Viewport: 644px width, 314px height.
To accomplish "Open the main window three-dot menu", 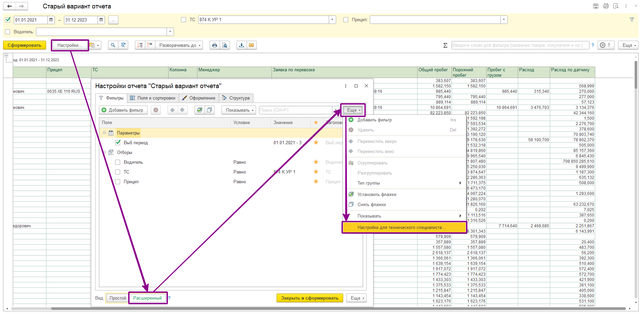I will pos(626,6).
